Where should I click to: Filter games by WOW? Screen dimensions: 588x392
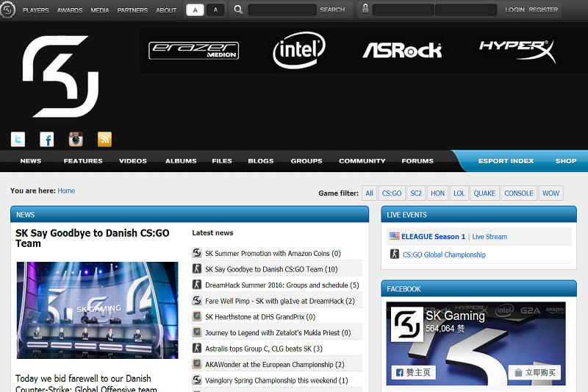pos(551,193)
